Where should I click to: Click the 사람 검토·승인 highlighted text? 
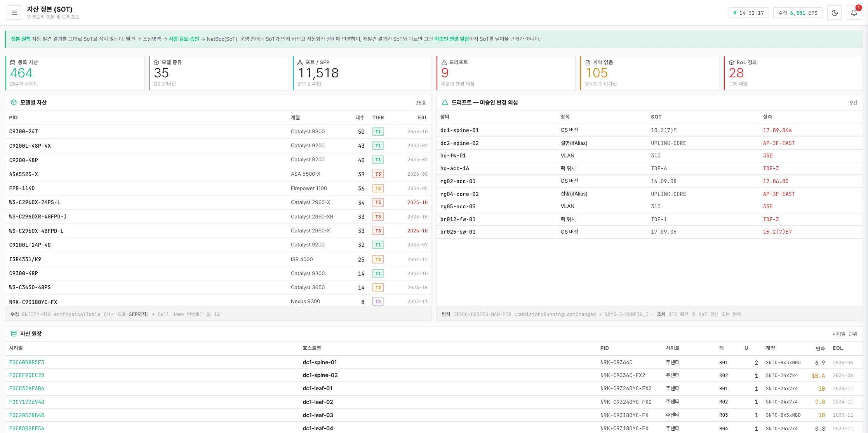(184, 39)
